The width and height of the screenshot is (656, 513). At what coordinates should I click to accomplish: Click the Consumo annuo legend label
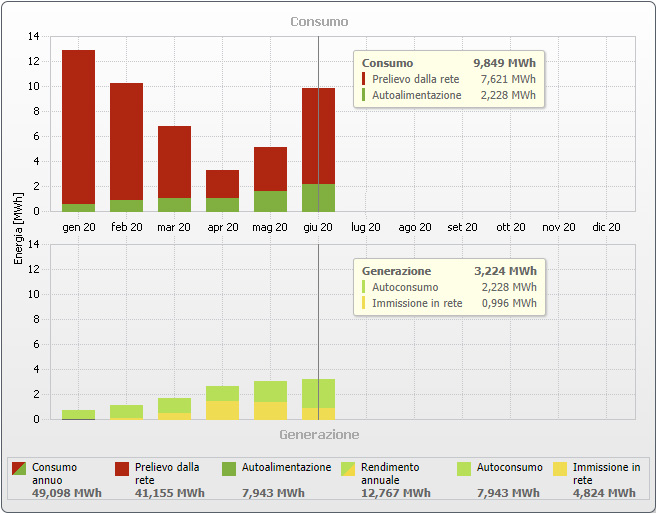(54, 474)
